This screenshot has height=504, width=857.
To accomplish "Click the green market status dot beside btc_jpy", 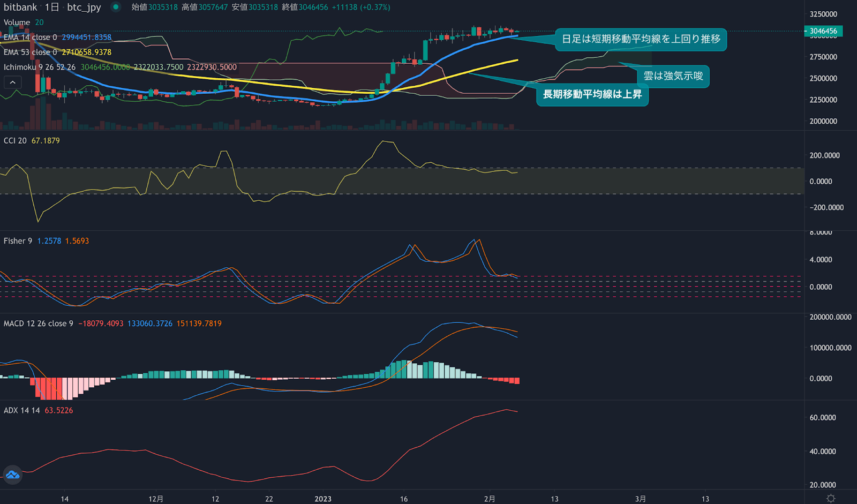I will [115, 8].
